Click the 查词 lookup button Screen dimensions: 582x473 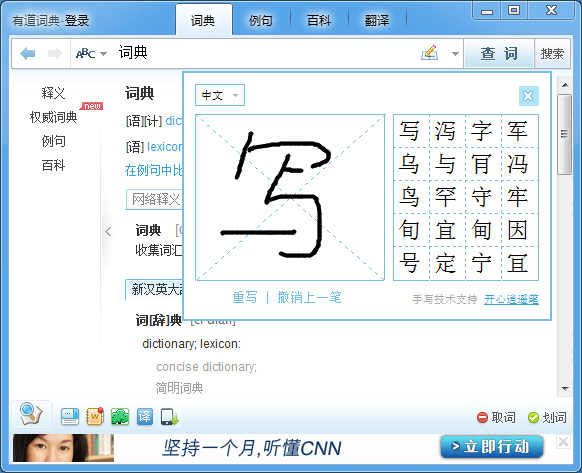coord(499,53)
